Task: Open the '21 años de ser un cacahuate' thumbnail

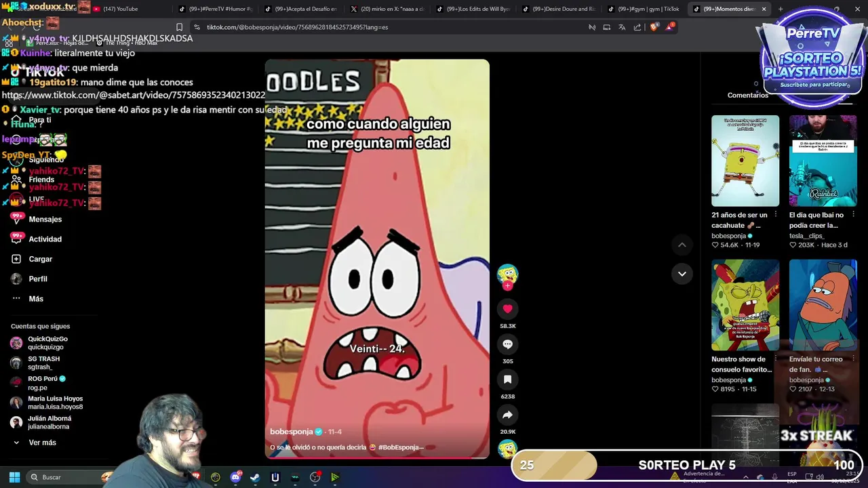Action: (x=745, y=161)
